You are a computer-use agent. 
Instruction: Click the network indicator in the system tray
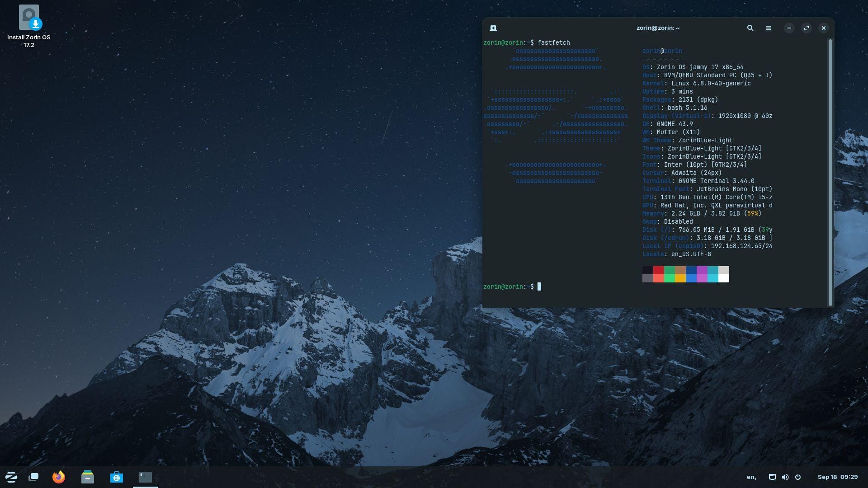tap(772, 477)
